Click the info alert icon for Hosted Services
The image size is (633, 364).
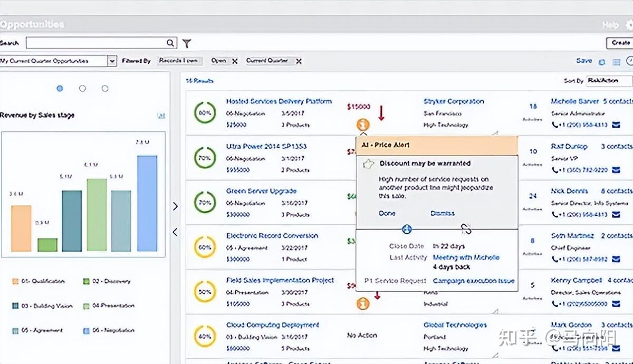coord(362,125)
